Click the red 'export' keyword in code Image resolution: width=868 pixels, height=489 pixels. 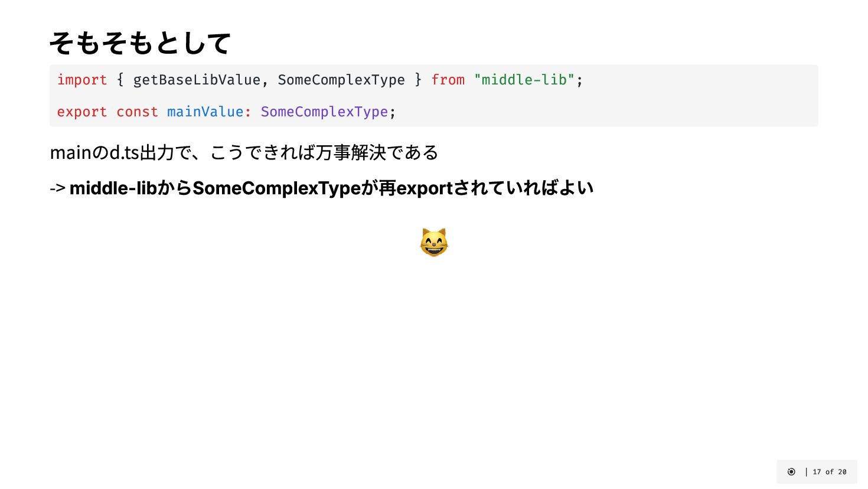82,112
